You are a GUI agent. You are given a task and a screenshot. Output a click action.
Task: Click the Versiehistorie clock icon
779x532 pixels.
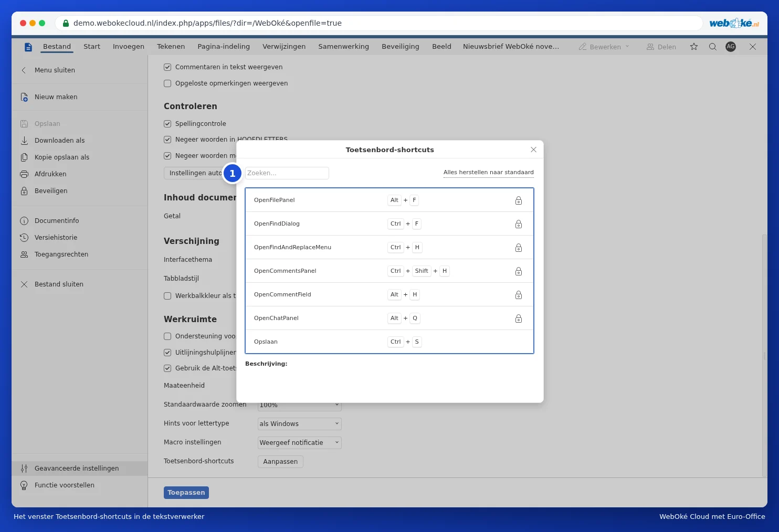[24, 238]
